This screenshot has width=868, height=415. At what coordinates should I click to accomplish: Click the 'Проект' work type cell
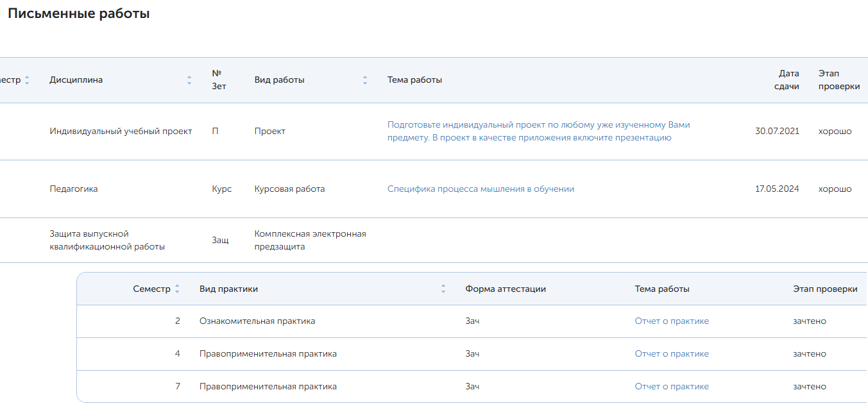click(x=269, y=131)
